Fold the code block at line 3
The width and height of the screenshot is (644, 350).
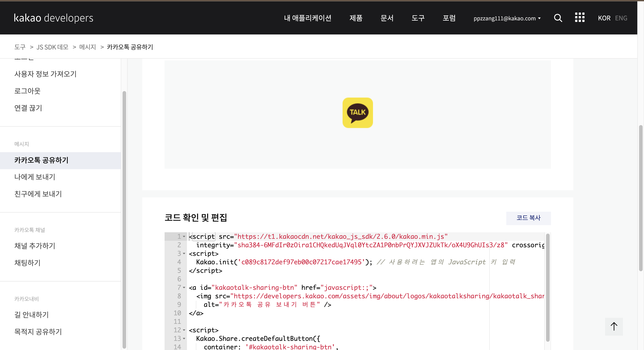click(x=184, y=253)
